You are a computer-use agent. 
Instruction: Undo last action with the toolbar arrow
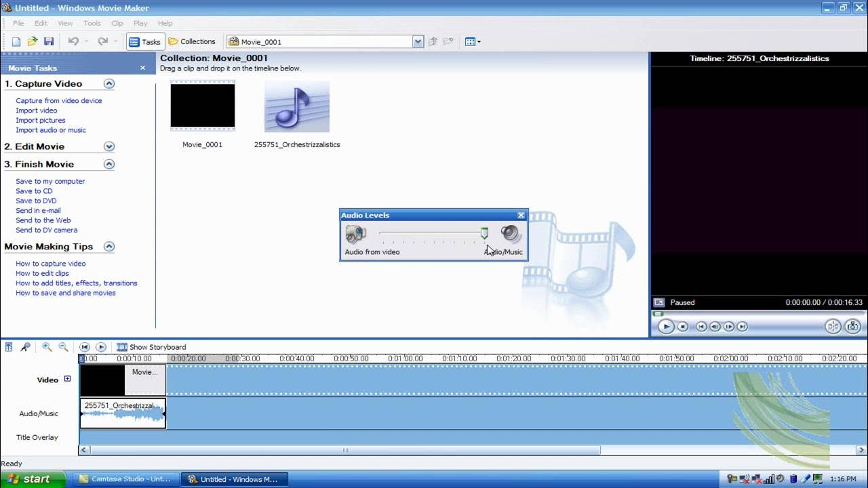pyautogui.click(x=73, y=41)
